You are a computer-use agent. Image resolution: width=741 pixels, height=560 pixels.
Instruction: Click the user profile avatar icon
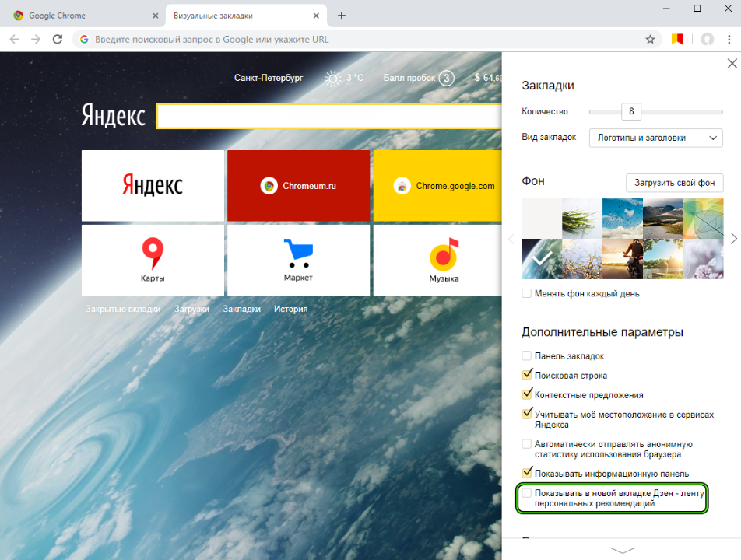click(x=707, y=39)
